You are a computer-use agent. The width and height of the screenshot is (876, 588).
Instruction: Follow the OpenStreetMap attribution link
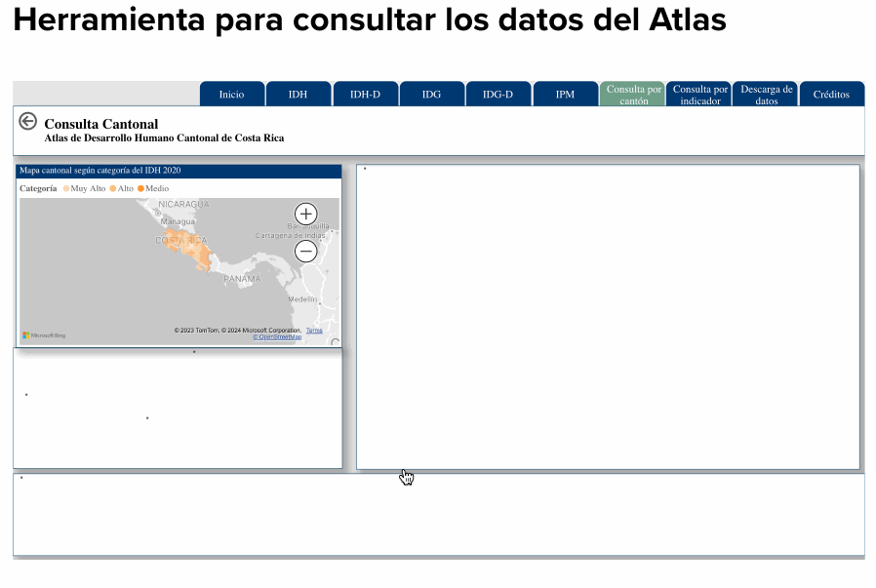[277, 337]
